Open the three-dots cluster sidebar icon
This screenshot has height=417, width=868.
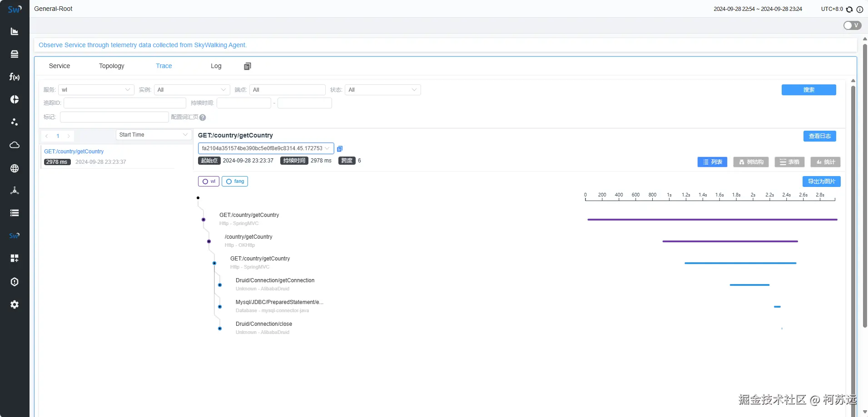[15, 122]
